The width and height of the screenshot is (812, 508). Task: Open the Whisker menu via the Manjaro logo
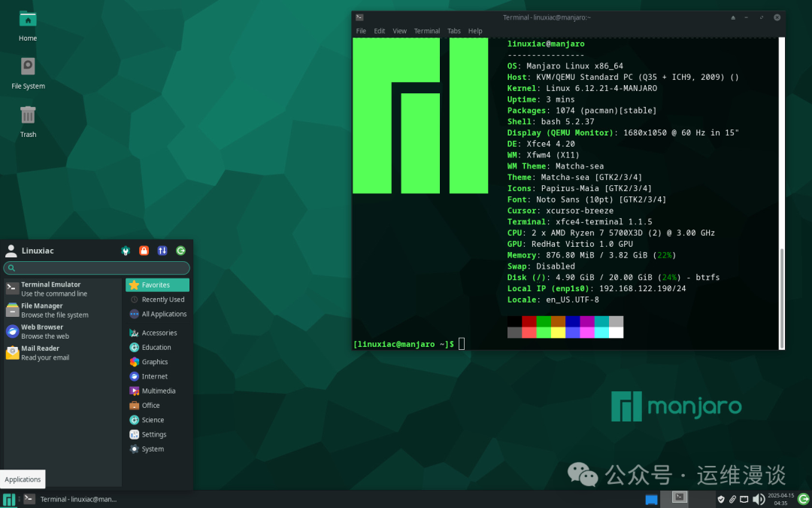click(8, 498)
